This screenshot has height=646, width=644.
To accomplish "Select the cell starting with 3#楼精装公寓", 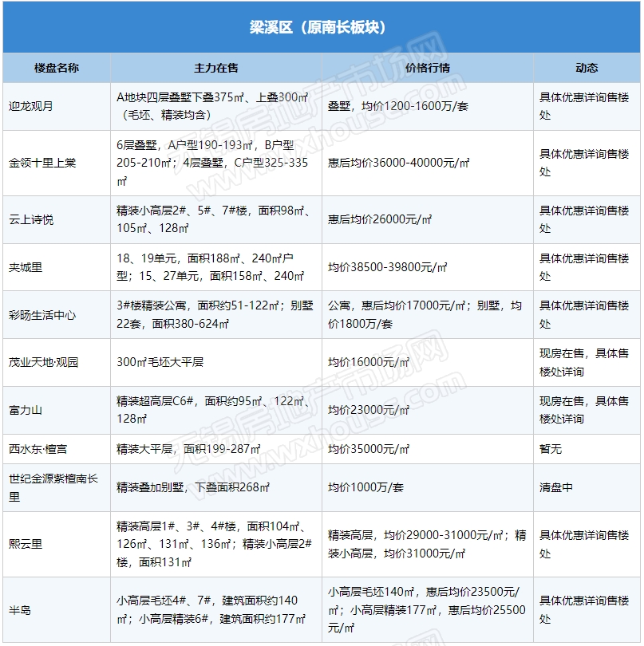I will point(215,315).
